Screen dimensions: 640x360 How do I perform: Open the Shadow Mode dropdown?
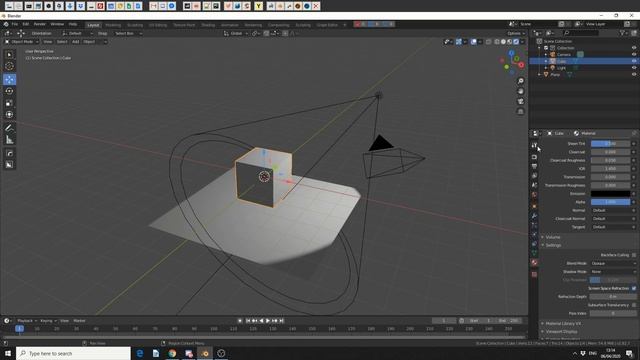[x=613, y=271]
